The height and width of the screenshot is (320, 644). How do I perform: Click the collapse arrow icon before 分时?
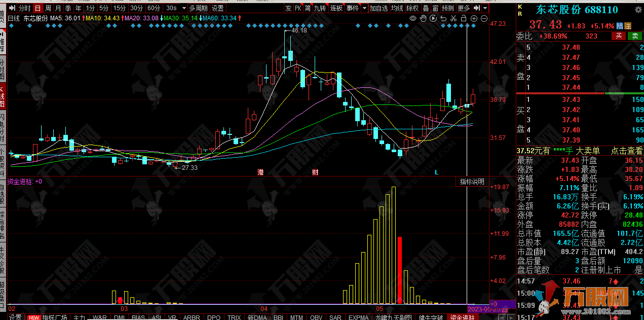pyautogui.click(x=12, y=8)
